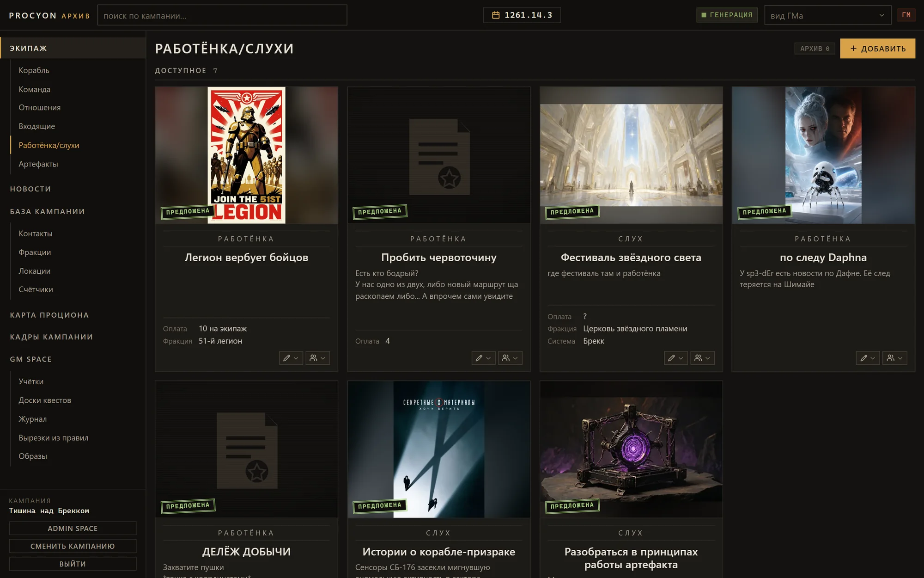Select Корабль in sidebar

tap(34, 70)
